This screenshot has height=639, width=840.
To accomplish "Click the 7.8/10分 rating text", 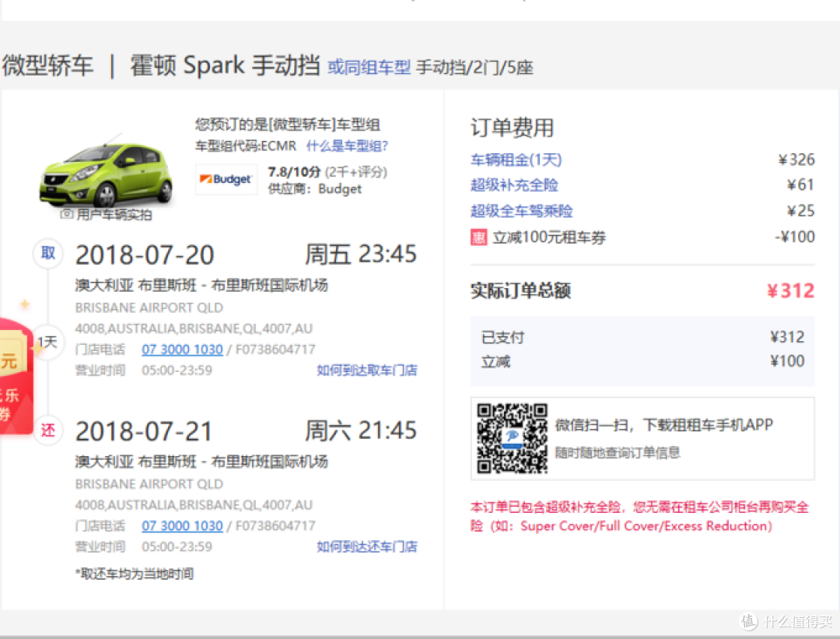I will coord(294,172).
